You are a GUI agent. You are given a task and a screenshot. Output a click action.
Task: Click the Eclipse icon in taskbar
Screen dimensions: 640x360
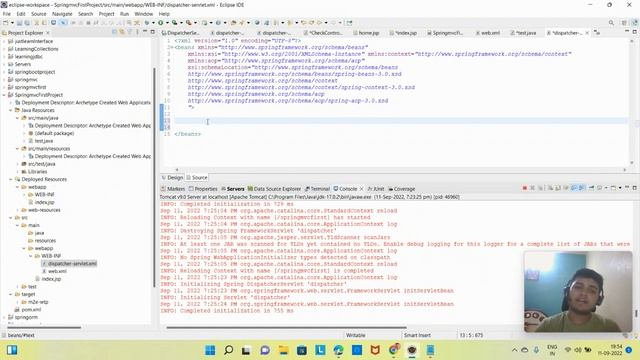pos(412,350)
